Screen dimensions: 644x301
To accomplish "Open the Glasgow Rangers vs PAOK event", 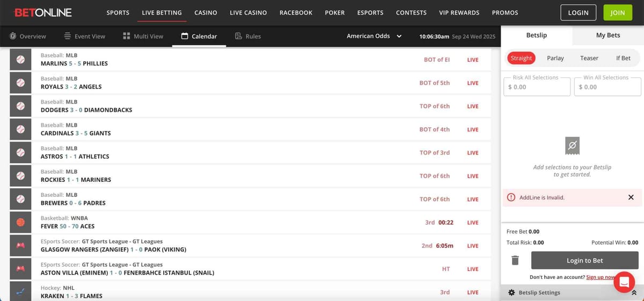I will [250, 245].
